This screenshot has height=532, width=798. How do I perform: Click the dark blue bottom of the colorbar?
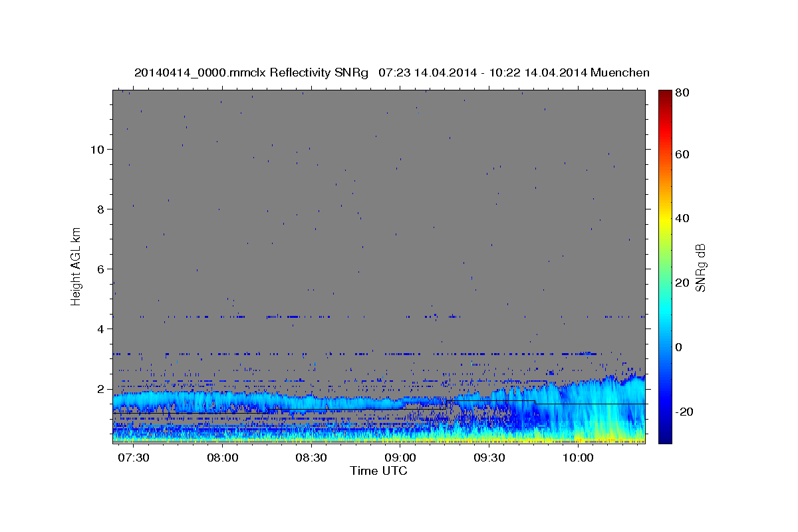click(x=664, y=438)
